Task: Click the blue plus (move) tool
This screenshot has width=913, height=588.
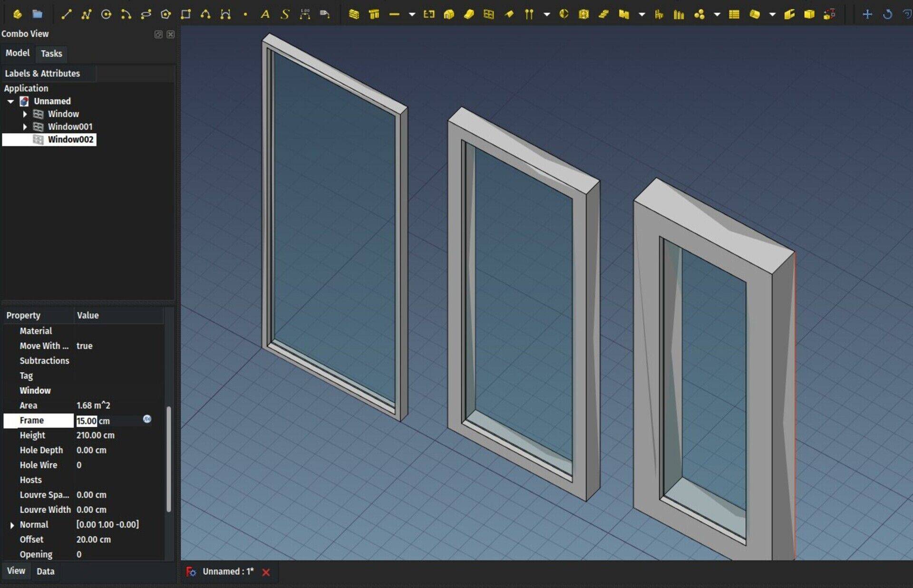Action: 867,14
